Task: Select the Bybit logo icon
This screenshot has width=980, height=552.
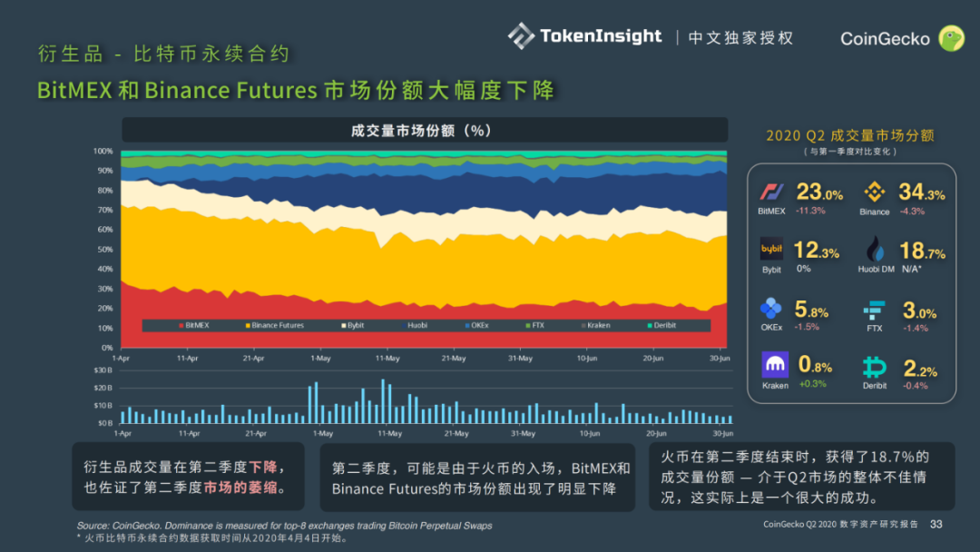Action: [x=772, y=250]
